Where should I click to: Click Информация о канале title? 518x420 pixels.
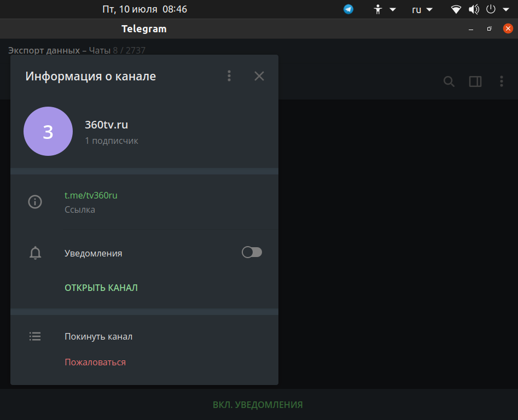90,76
